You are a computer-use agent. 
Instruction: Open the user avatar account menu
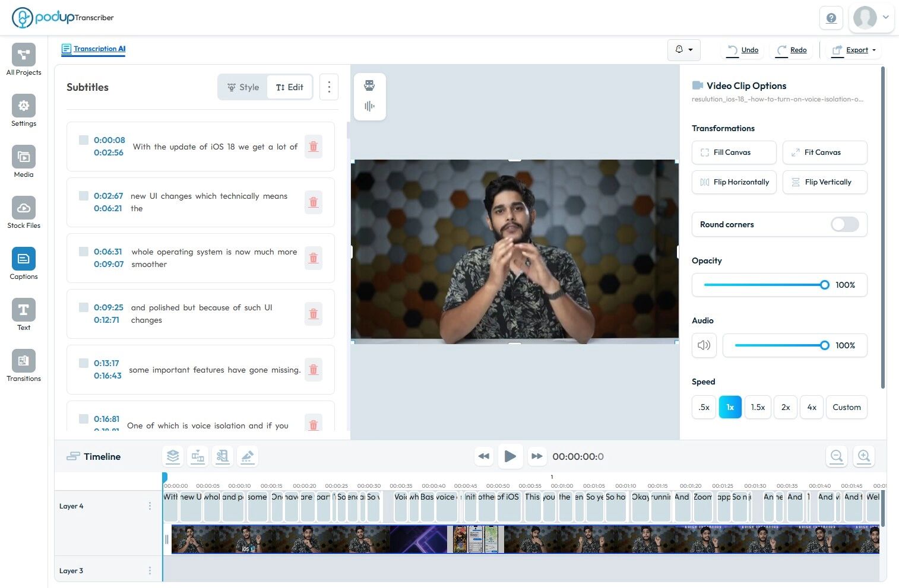[871, 18]
